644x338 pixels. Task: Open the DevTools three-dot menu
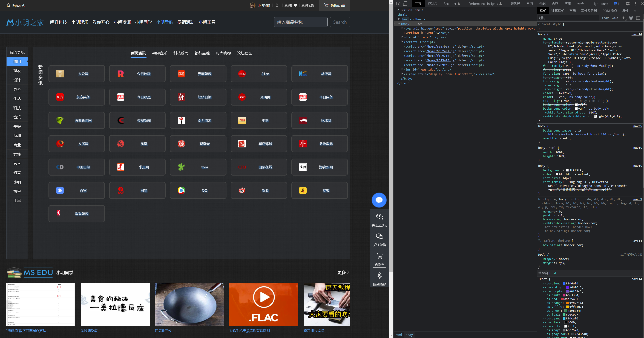635,4
